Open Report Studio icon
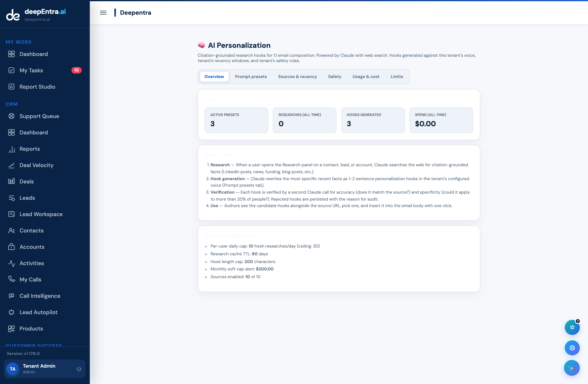 click(x=11, y=87)
